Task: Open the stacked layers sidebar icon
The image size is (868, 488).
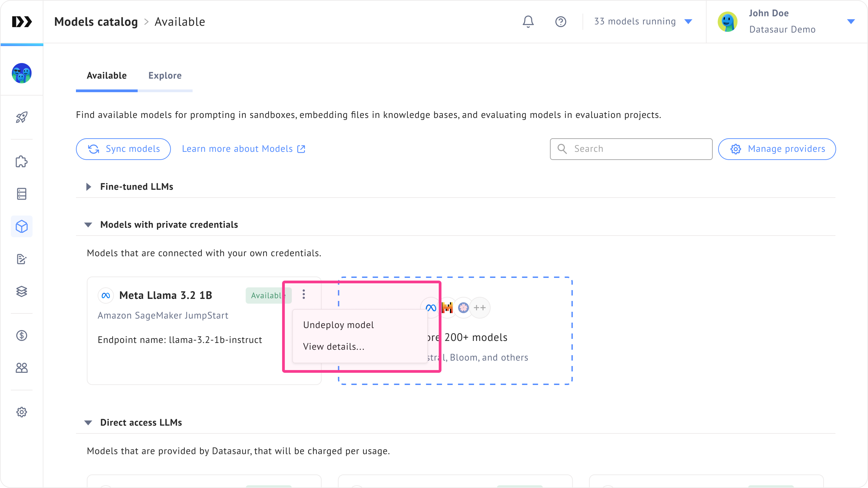Action: point(22,291)
